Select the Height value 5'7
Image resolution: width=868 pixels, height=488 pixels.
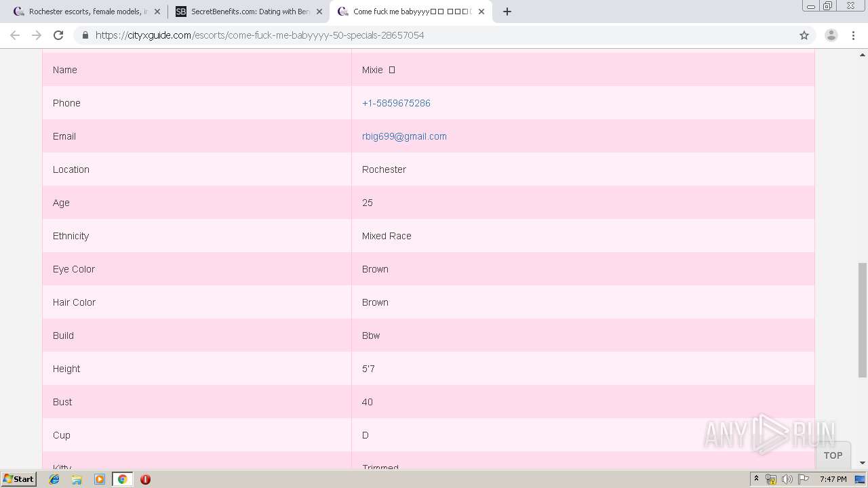368,369
